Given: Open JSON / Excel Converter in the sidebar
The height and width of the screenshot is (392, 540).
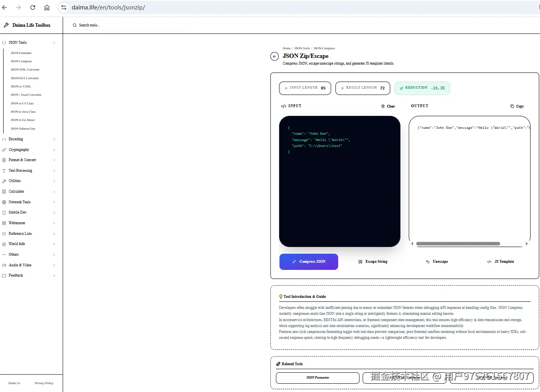Looking at the screenshot, I should pyautogui.click(x=26, y=95).
